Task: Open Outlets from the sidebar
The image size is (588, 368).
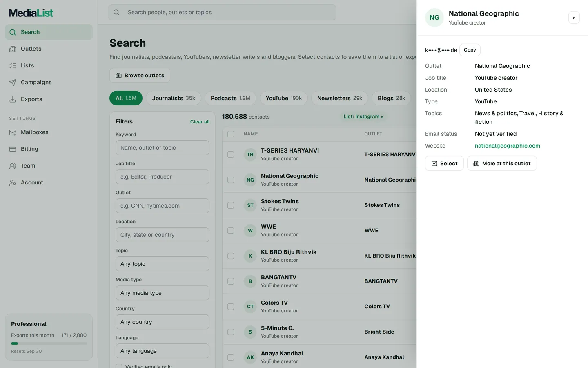Action: pos(49,49)
